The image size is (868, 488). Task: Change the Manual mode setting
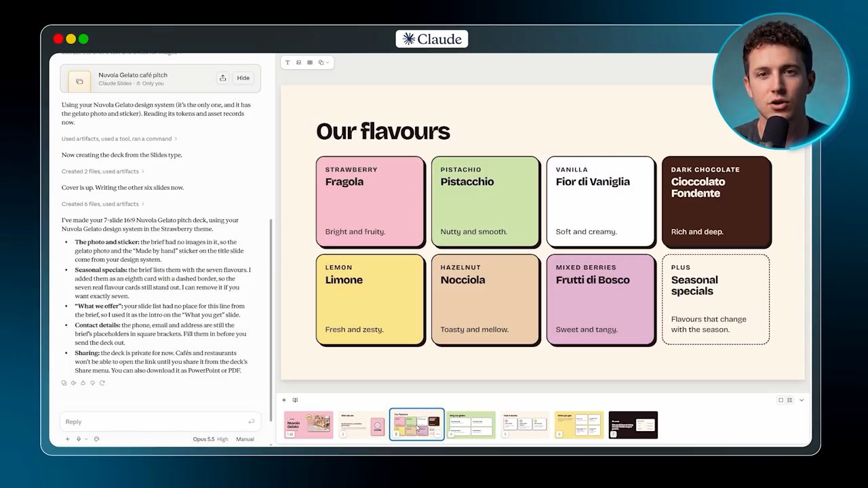click(x=245, y=439)
